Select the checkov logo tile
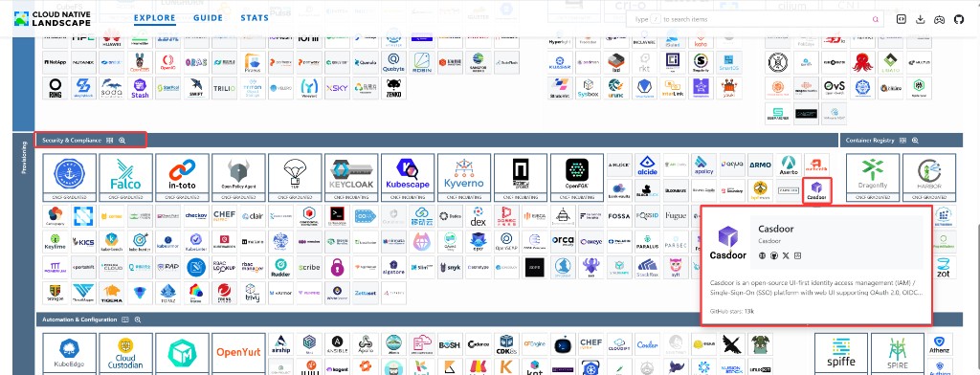Viewport: 980px width, 375px height. tap(196, 216)
